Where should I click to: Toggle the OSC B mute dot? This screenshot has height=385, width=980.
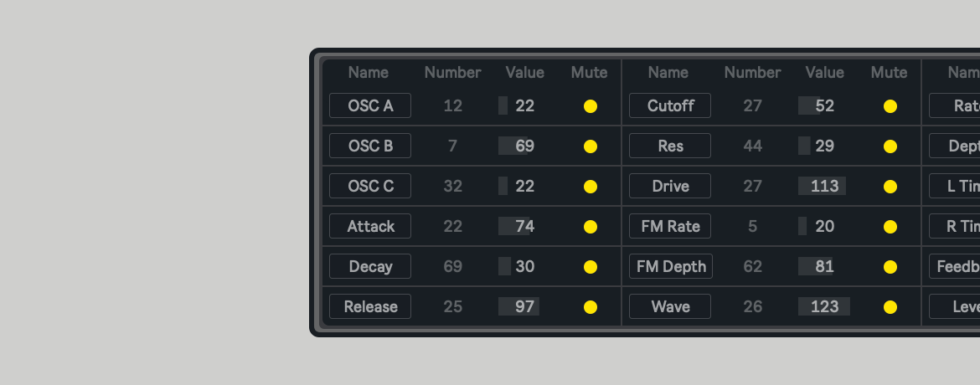coord(591,146)
